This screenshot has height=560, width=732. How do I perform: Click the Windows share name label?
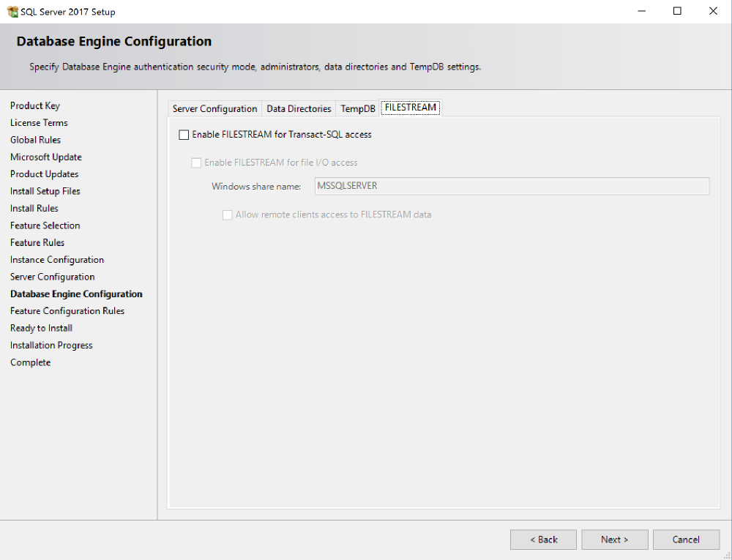coord(255,187)
